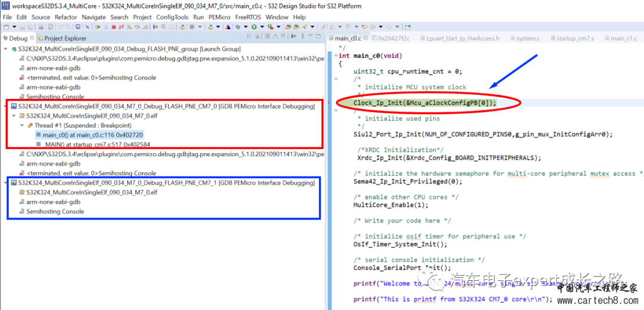
Task: Click the Disconnect debug icon
Action: coord(121,27)
